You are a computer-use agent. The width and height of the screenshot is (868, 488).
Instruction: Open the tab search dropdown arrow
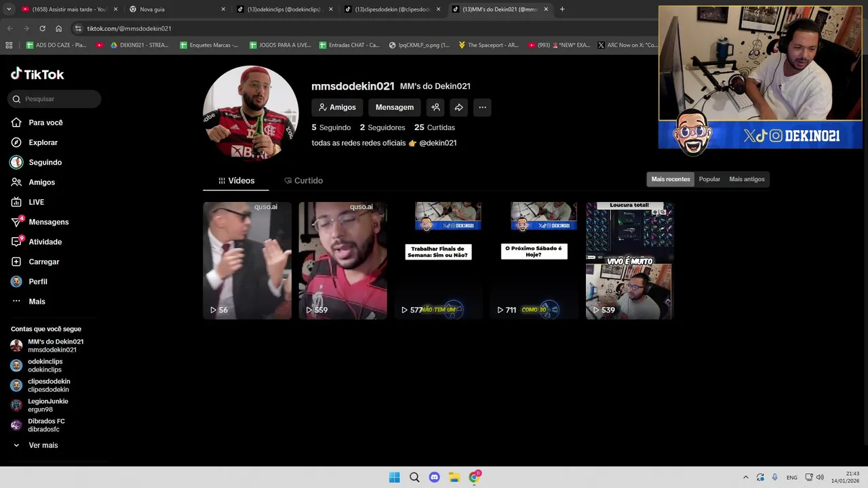9,9
